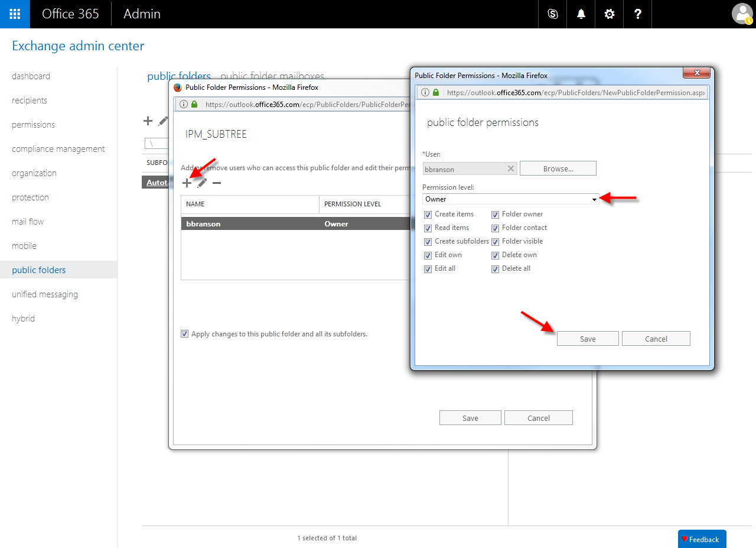The width and height of the screenshot is (756, 548).
Task: Click the new public folder plus icon on main page
Action: [x=148, y=121]
